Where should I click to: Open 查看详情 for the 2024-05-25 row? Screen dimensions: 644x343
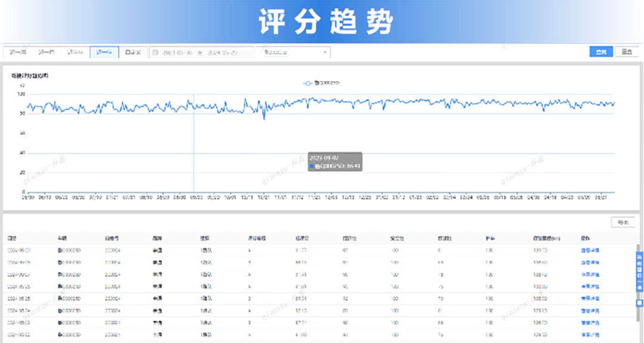[590, 299]
